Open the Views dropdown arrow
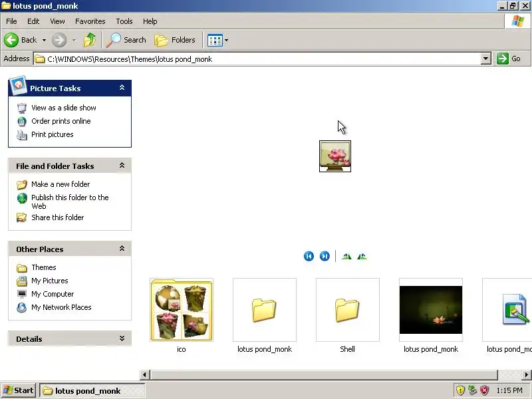The width and height of the screenshot is (532, 399). [226, 40]
